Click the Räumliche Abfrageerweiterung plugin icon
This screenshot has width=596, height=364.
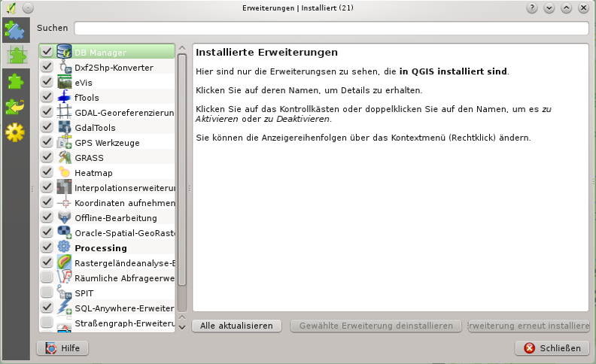pyautogui.click(x=64, y=277)
